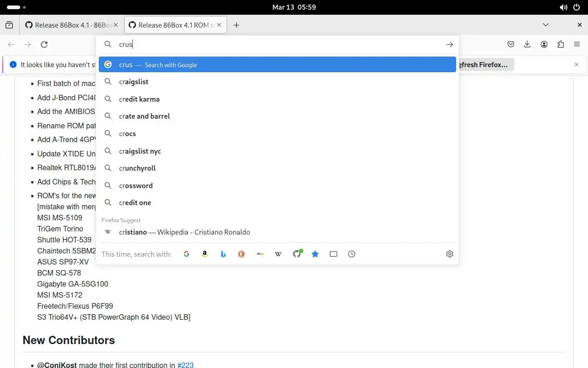Click the 'MSI MS-5109' text
The image size is (588, 368).
(60, 218)
